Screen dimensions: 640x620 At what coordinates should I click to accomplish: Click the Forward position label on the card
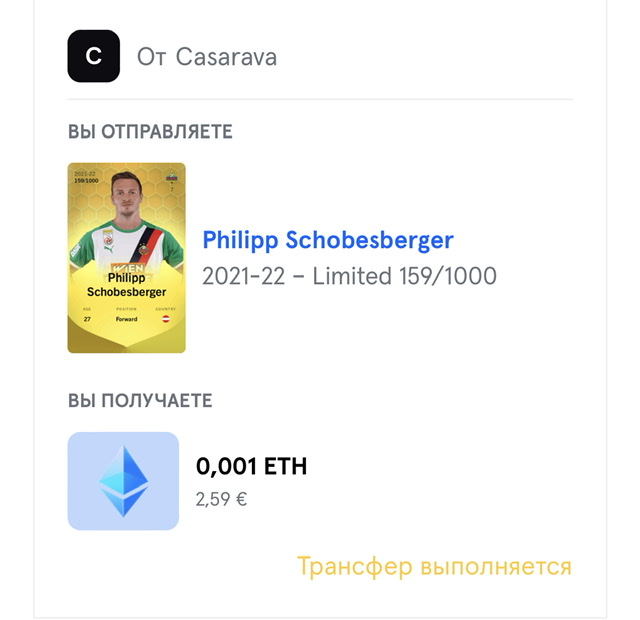[126, 318]
